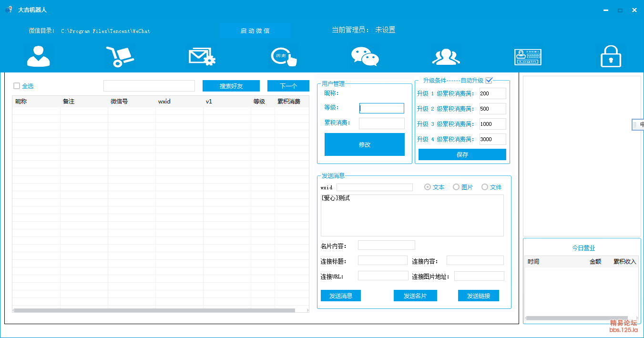This screenshot has width=644, height=338.
Task: Click the login card icon
Action: (528, 57)
